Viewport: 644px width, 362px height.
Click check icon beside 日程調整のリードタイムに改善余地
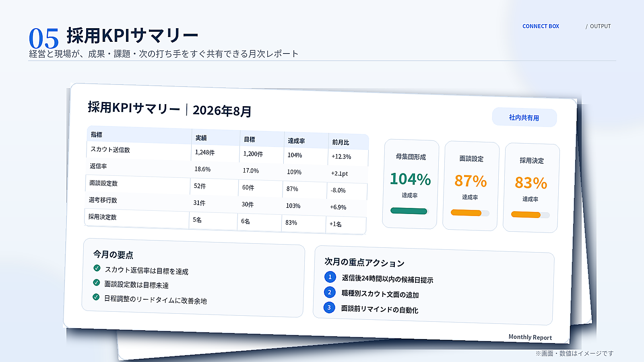96,297
